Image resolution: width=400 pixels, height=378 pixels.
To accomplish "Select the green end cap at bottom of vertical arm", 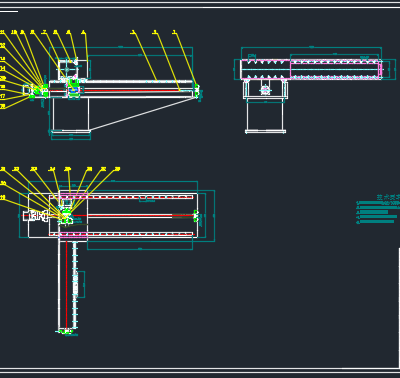I will tap(66, 331).
